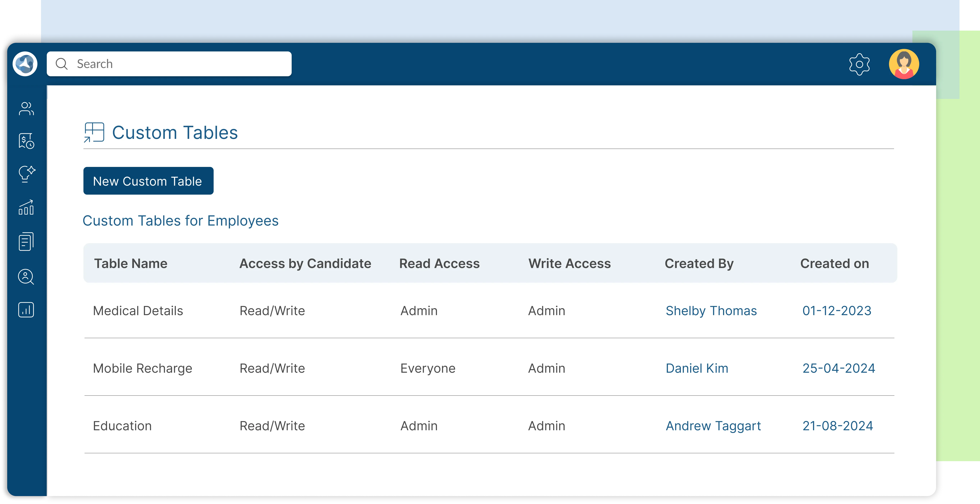Open settings via the gear icon
Screen dimensions: 980x504
(859, 64)
